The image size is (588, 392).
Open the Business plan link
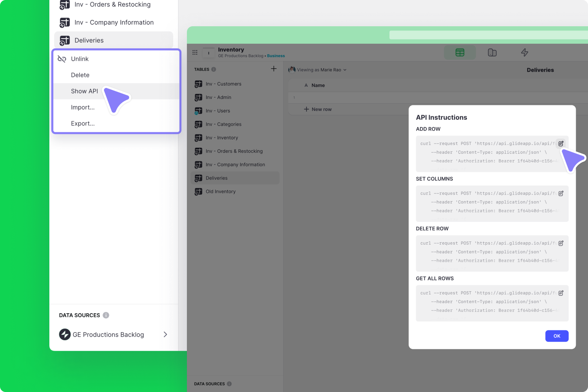click(x=276, y=56)
